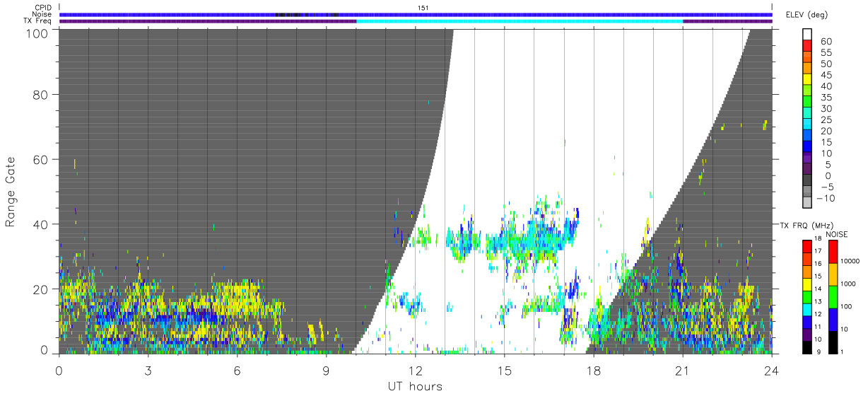
Task: Click the CPID value 151
Action: (423, 8)
